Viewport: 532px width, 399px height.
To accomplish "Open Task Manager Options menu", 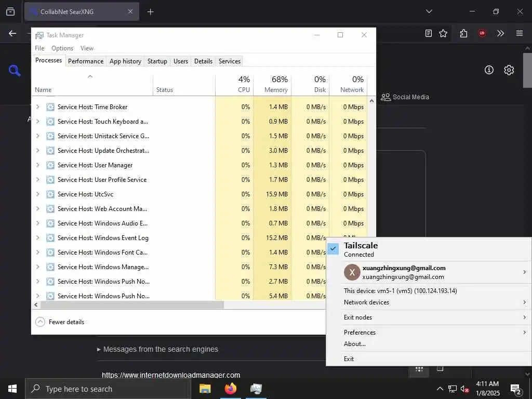I will [62, 48].
